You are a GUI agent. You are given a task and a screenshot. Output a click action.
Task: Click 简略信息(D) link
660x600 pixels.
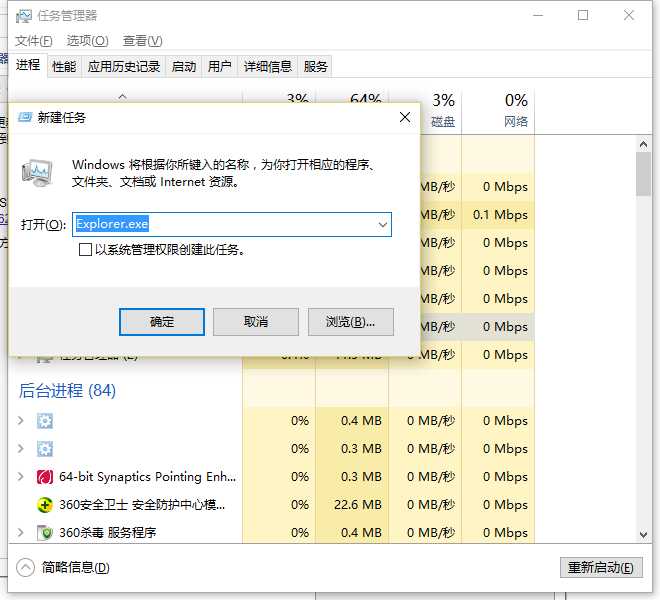click(75, 568)
